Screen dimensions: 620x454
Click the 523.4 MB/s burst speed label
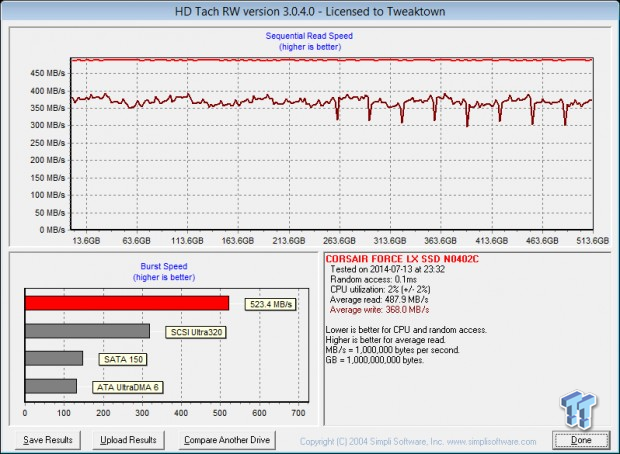[x=270, y=304]
